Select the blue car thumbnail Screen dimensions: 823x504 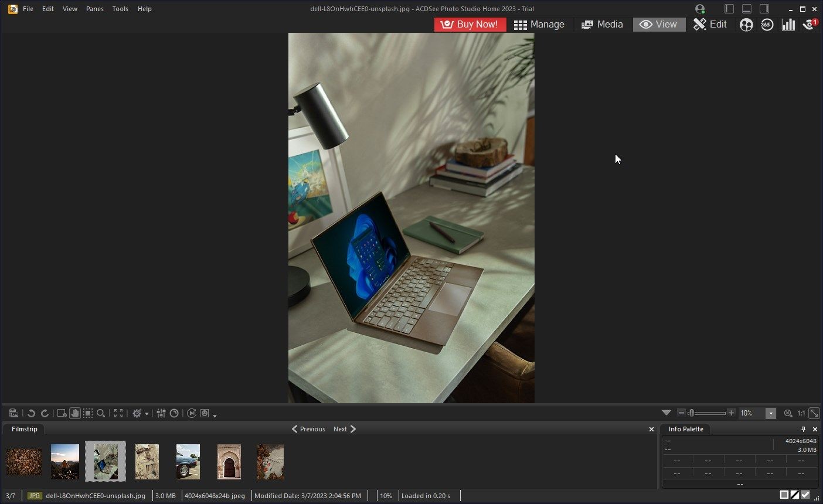[x=188, y=462]
